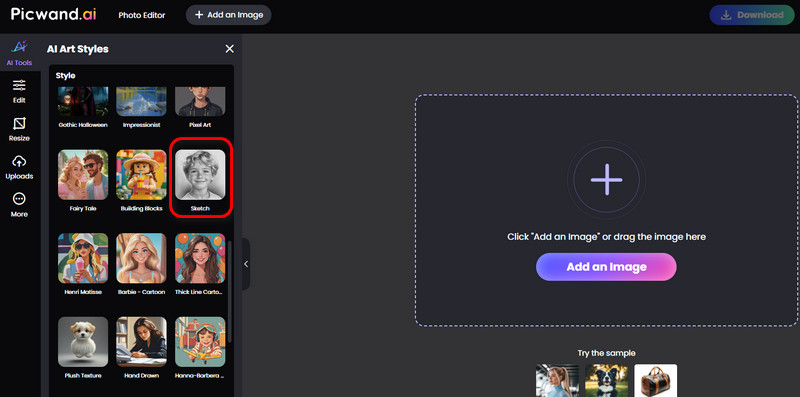Viewport: 800px width, 397px height.
Task: Try the dog sample image
Action: (x=607, y=380)
